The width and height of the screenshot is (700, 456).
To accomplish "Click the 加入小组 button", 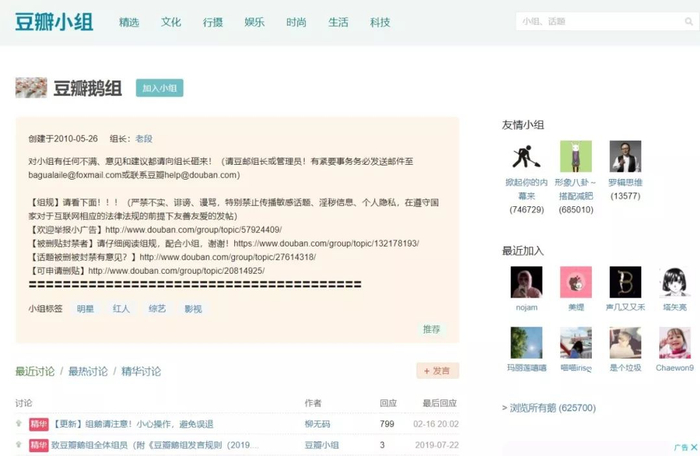I will click(160, 88).
